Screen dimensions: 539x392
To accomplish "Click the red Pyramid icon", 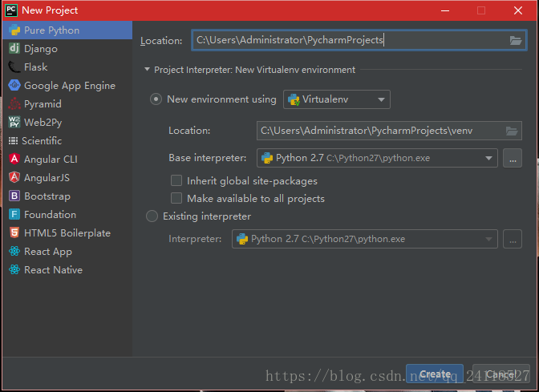I will click(14, 103).
